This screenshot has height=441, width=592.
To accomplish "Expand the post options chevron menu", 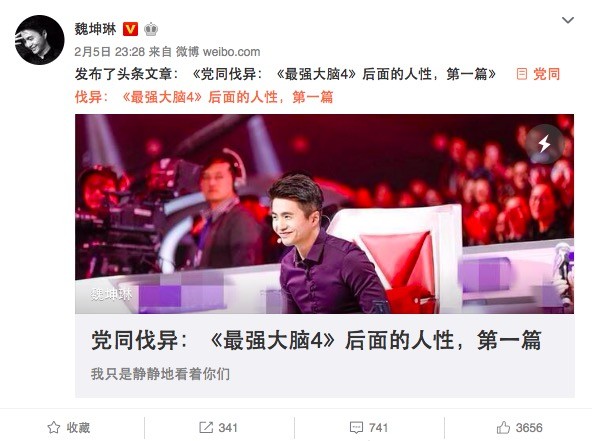I will coord(567,20).
